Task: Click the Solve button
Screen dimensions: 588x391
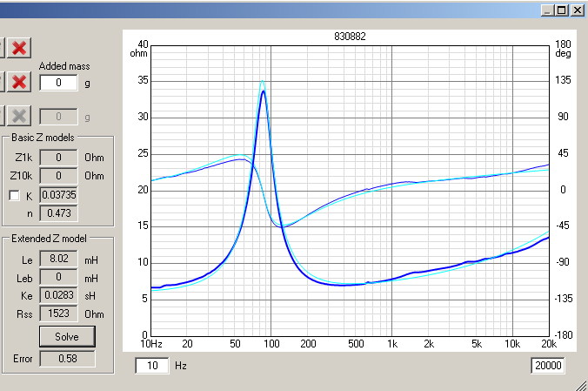Action: click(x=67, y=336)
